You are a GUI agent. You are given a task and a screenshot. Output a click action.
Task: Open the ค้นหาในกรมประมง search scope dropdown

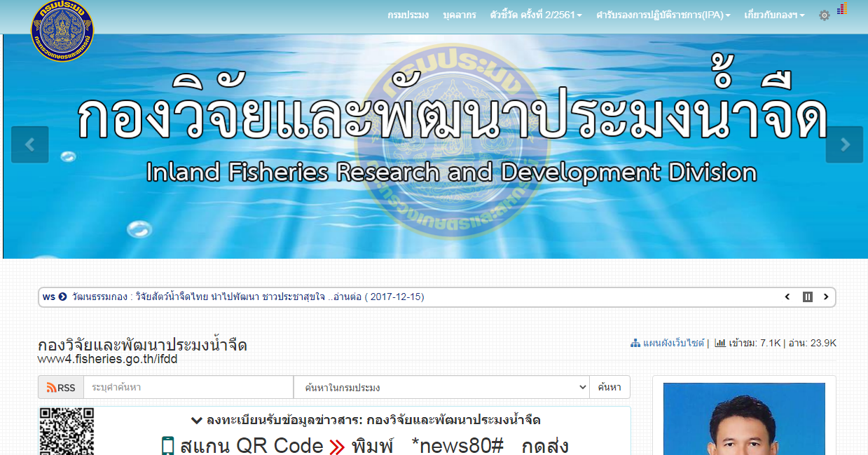pyautogui.click(x=441, y=388)
